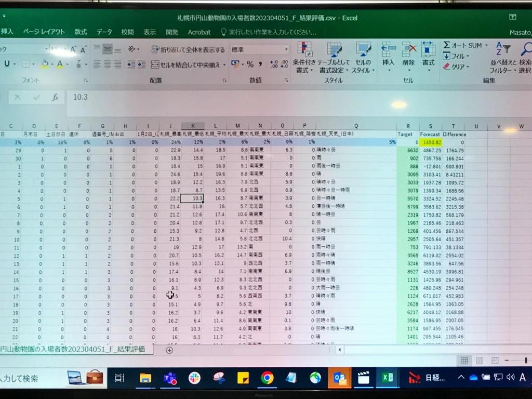Click the insert function fx icon

coord(55,97)
